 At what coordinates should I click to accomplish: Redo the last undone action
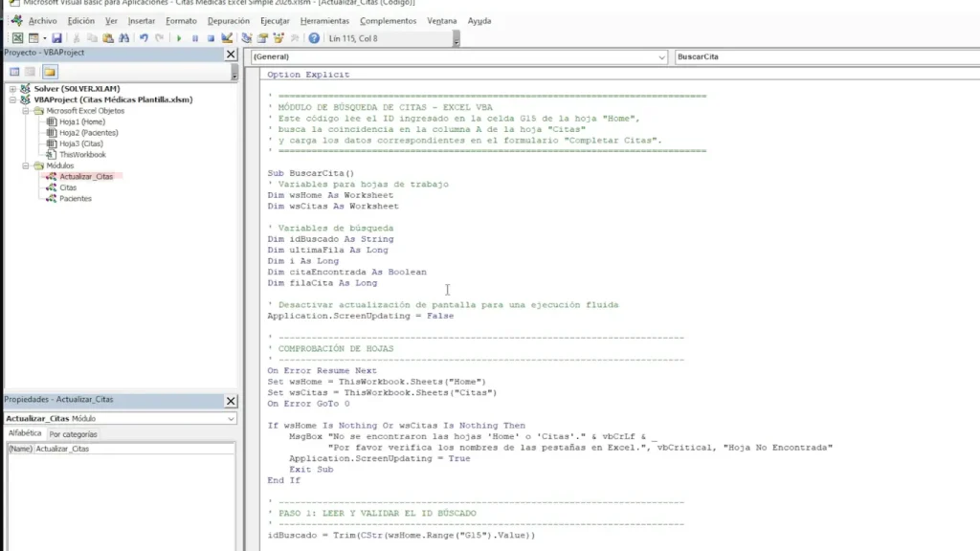pyautogui.click(x=160, y=38)
